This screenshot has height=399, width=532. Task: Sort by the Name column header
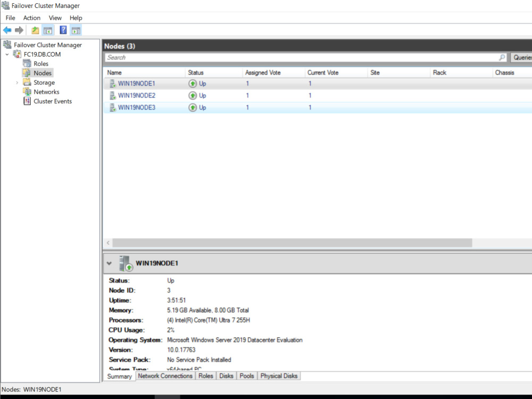[x=144, y=72]
